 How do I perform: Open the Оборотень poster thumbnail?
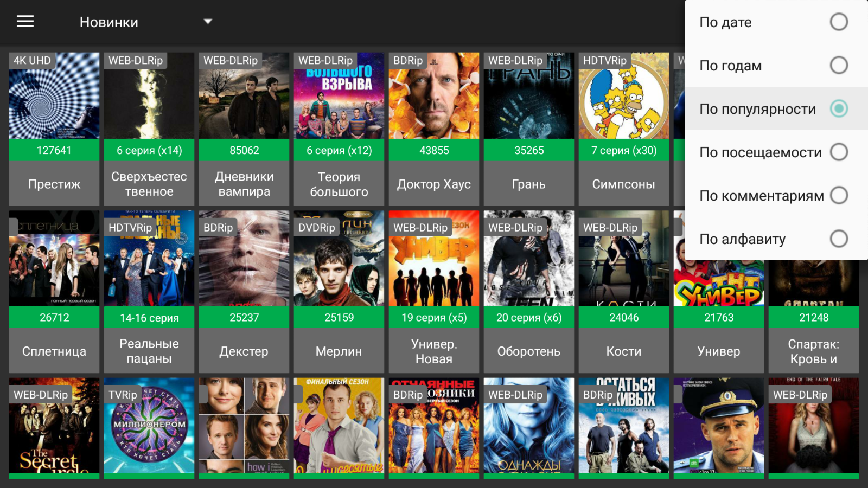[529, 259]
